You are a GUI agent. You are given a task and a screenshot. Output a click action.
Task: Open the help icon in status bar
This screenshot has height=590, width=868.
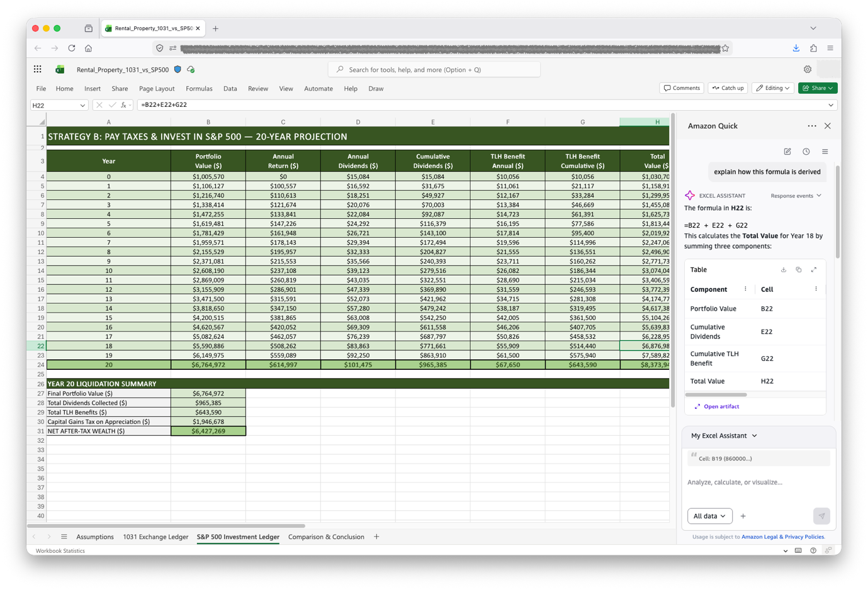[x=813, y=550]
